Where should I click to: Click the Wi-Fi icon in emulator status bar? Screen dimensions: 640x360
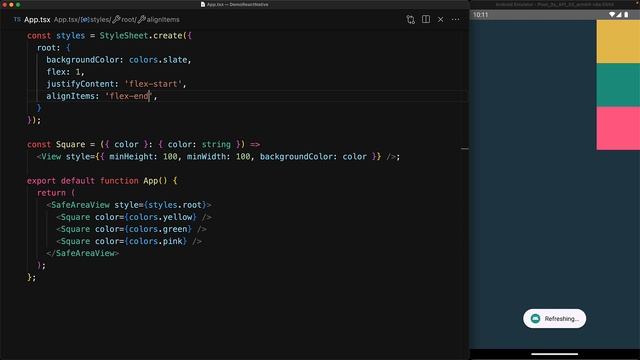[612, 15]
